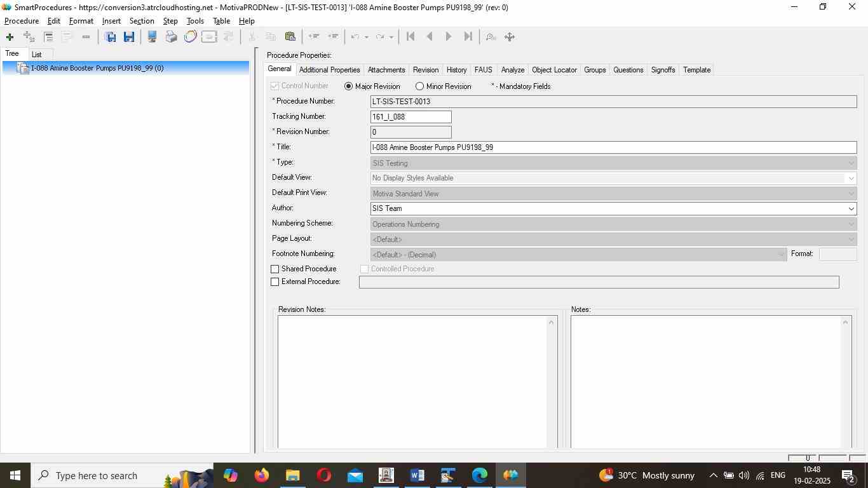The height and width of the screenshot is (488, 868).
Task: Switch to the Attachments tab
Action: (x=386, y=70)
